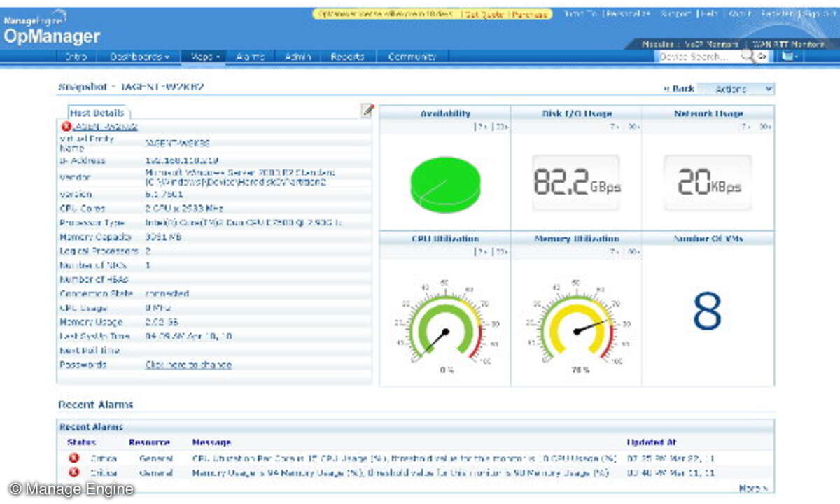The width and height of the screenshot is (840, 504).
Task: Show 30-day view for Network Usage
Action: click(x=765, y=127)
